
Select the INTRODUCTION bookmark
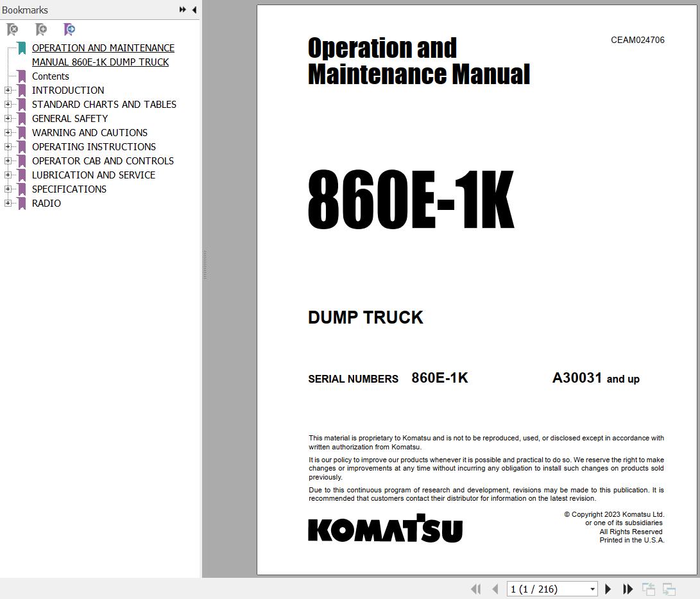coord(68,91)
